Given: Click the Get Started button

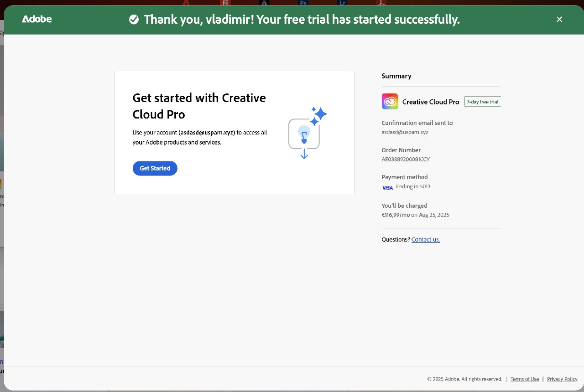Looking at the screenshot, I should [x=155, y=168].
